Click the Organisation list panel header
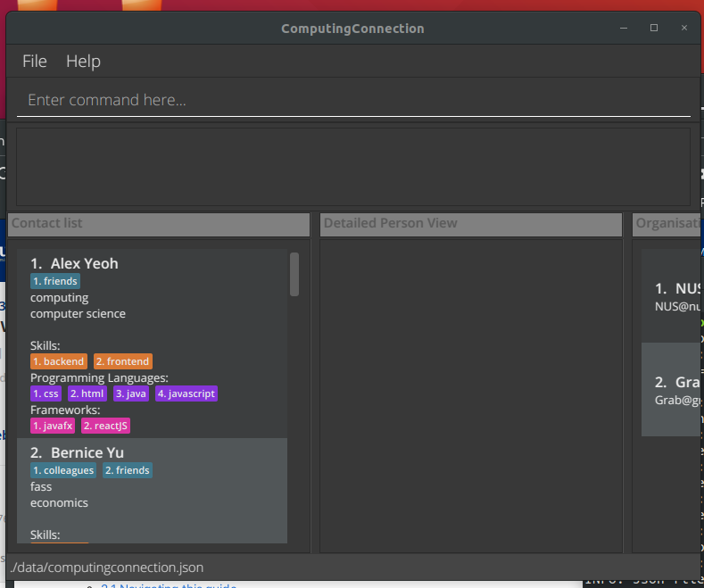Image resolution: width=704 pixels, height=588 pixels. [667, 224]
